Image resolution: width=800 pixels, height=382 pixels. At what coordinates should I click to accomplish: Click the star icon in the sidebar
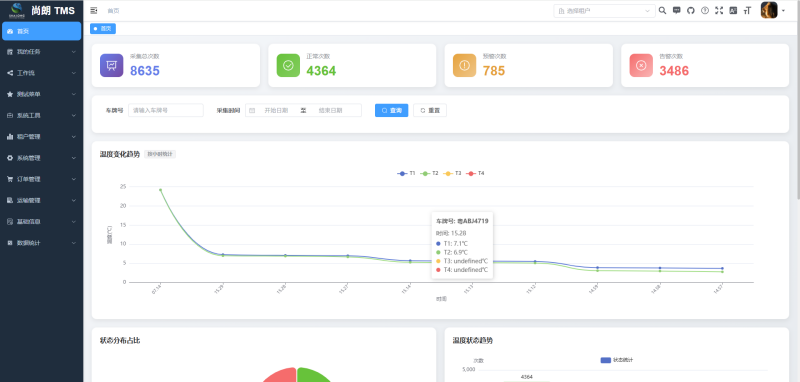click(10, 94)
